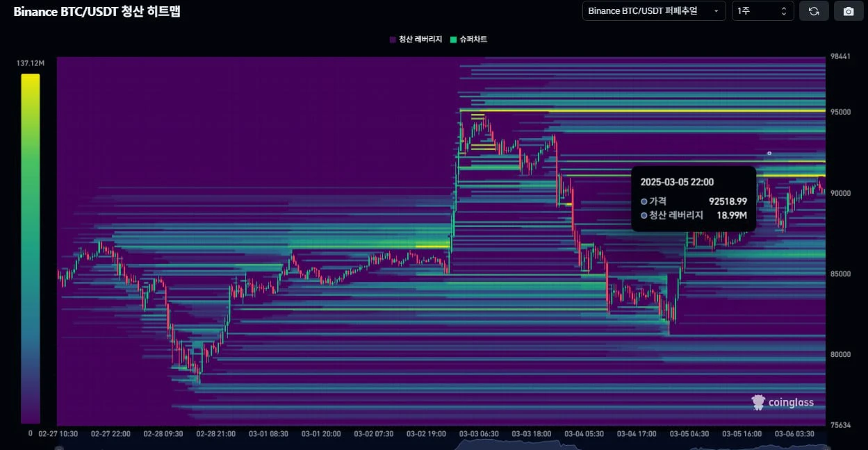
Task: Click the 137.12M scale maximum label
Action: coord(31,63)
